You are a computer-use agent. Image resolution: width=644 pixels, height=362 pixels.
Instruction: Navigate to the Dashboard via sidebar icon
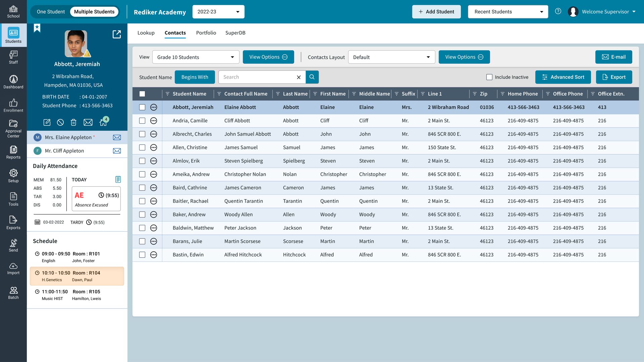13,81
